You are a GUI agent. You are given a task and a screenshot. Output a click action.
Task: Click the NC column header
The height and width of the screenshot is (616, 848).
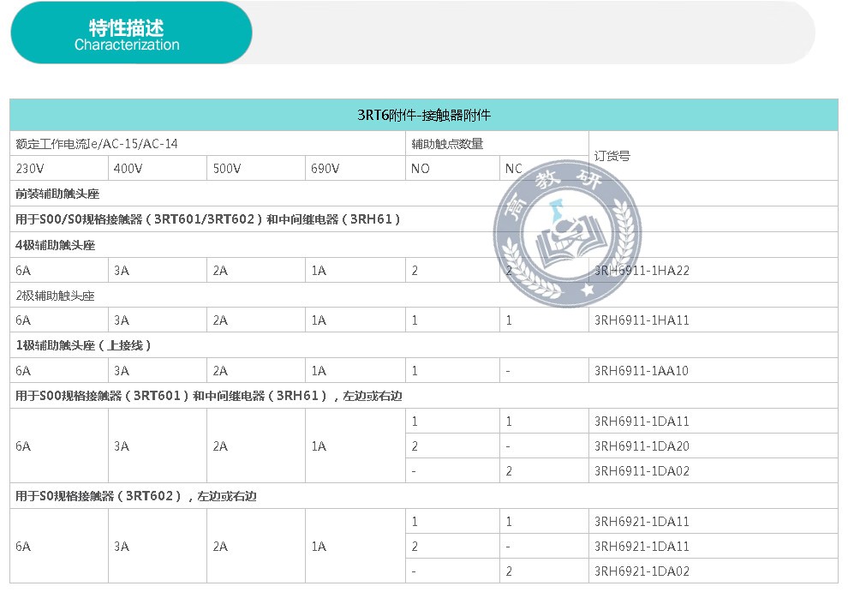click(544, 169)
